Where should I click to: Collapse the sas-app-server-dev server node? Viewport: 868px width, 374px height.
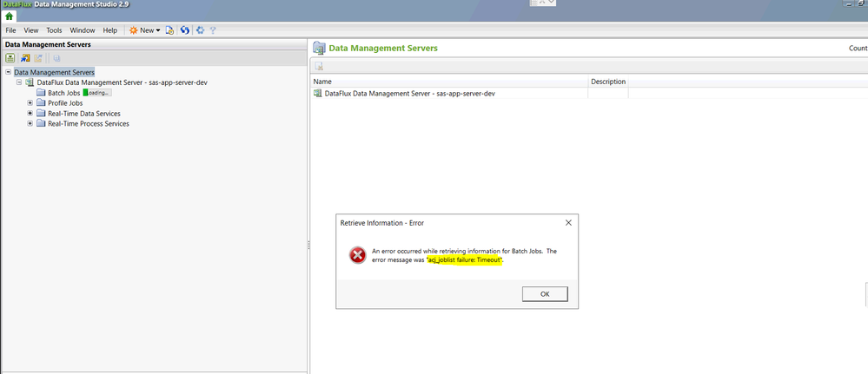tap(19, 82)
